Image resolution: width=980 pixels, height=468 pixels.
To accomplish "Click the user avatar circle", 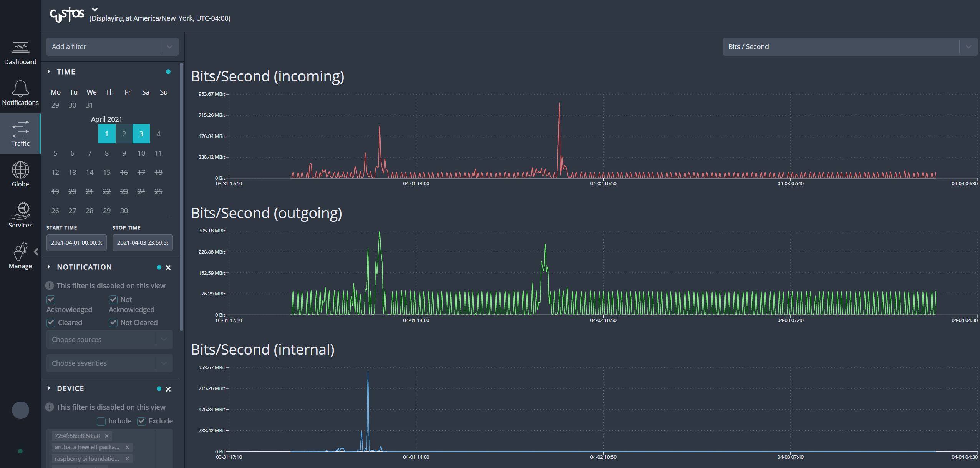I will [20, 410].
